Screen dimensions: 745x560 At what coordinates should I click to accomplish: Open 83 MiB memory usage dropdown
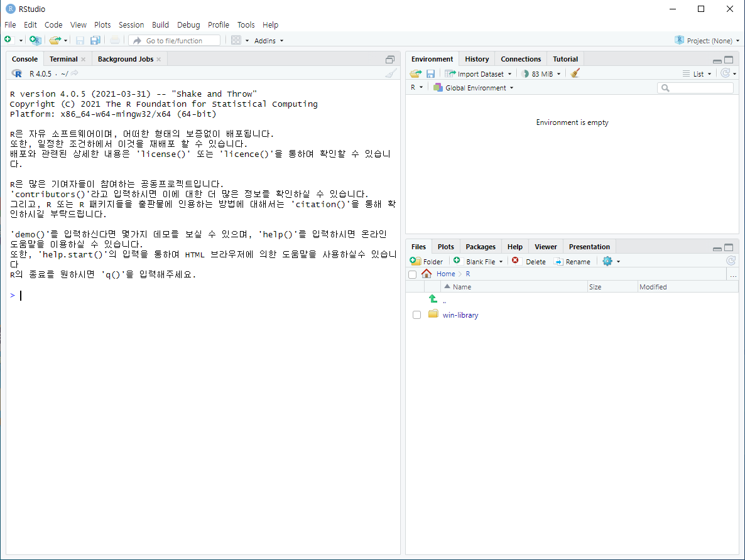click(541, 73)
